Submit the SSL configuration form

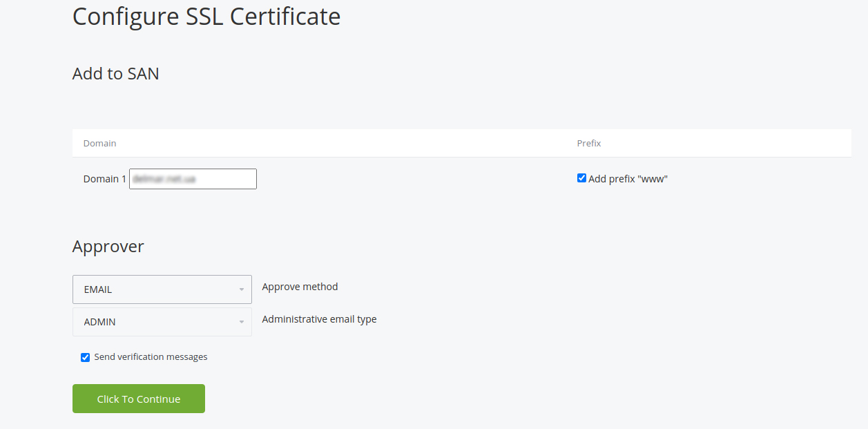click(x=138, y=399)
